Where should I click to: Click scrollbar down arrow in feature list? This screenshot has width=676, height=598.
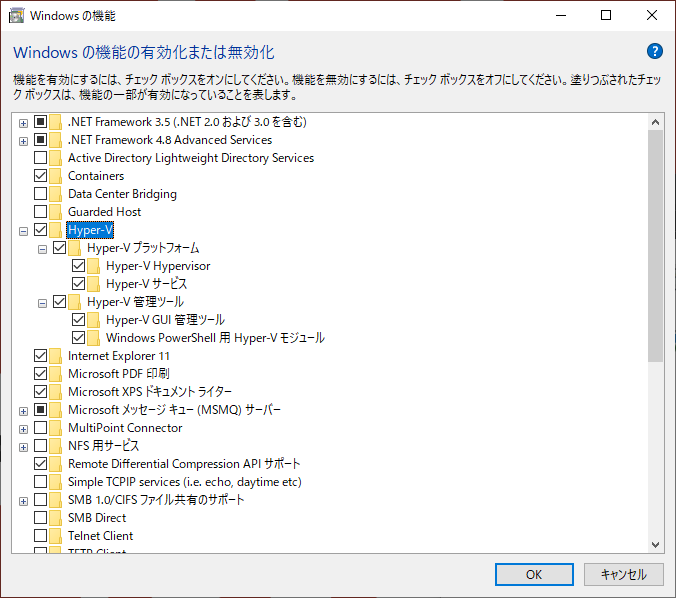pyautogui.click(x=655, y=545)
